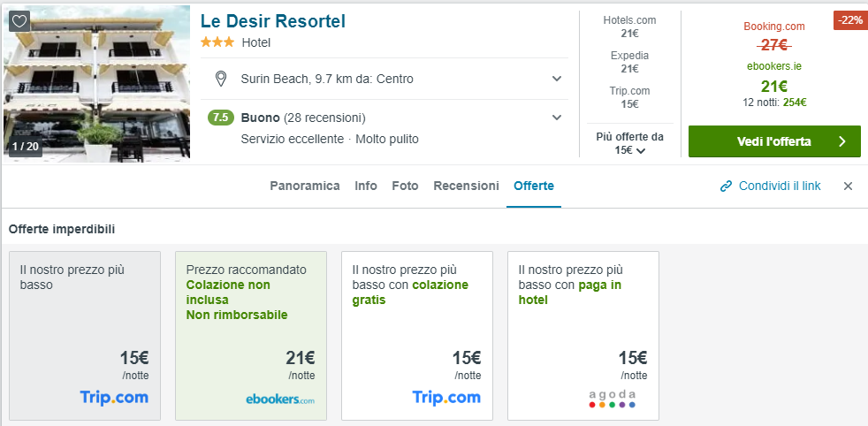Save hotel with the heart icon
This screenshot has height=426, width=868.
(19, 21)
